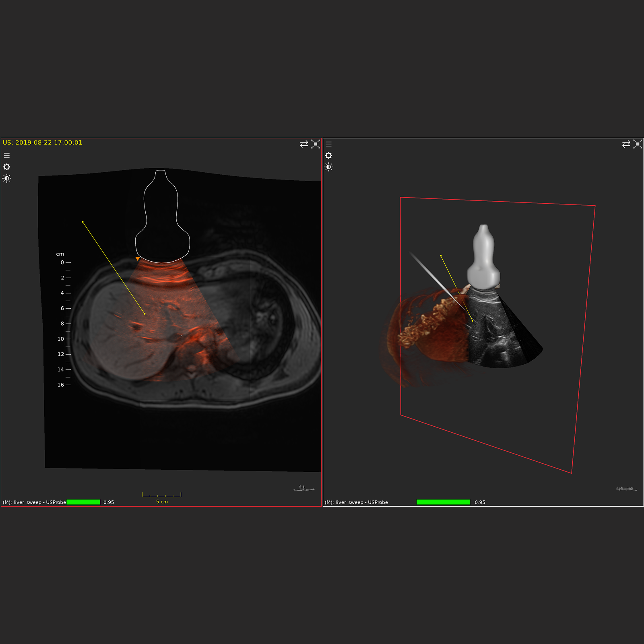Viewport: 644px width, 644px height.
Task: Maximize the left 2D fusion view
Action: click(x=316, y=144)
